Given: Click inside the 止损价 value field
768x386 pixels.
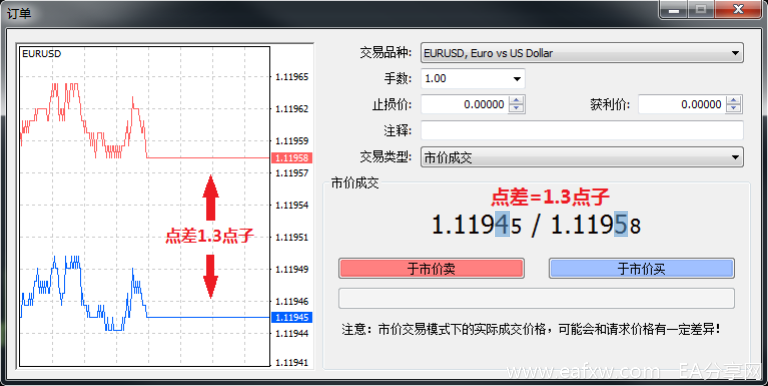Looking at the screenshot, I should pos(465,104).
